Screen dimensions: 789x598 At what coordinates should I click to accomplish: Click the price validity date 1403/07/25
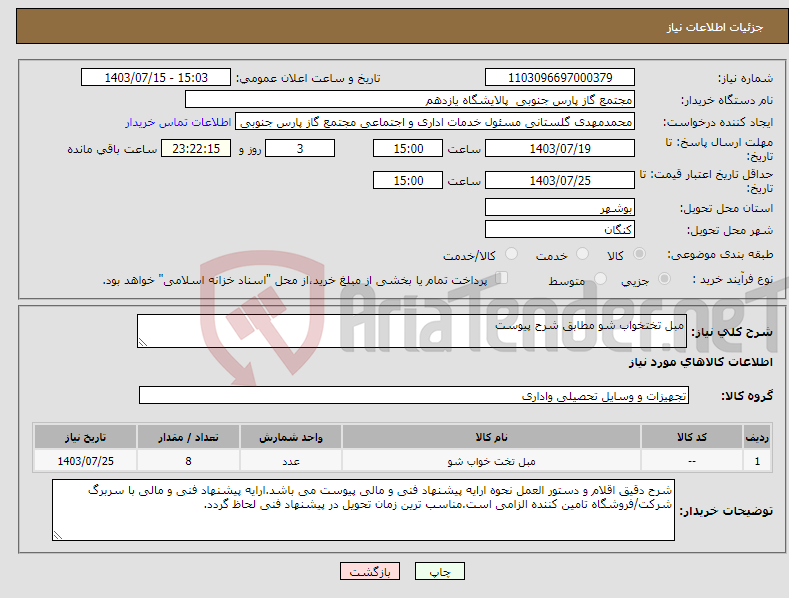tap(560, 180)
